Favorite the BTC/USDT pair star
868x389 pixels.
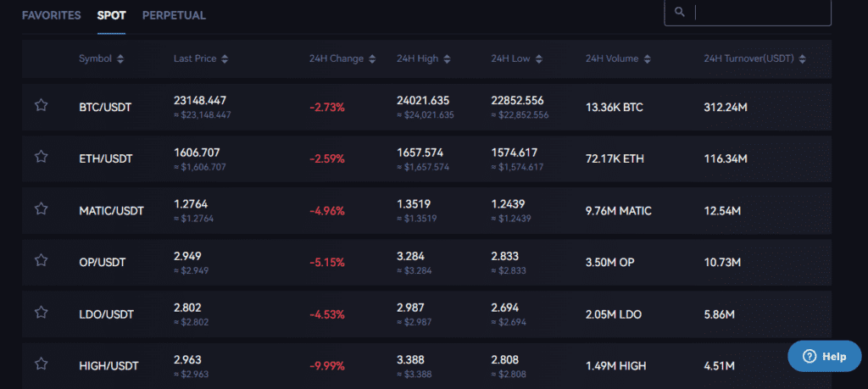(41, 105)
